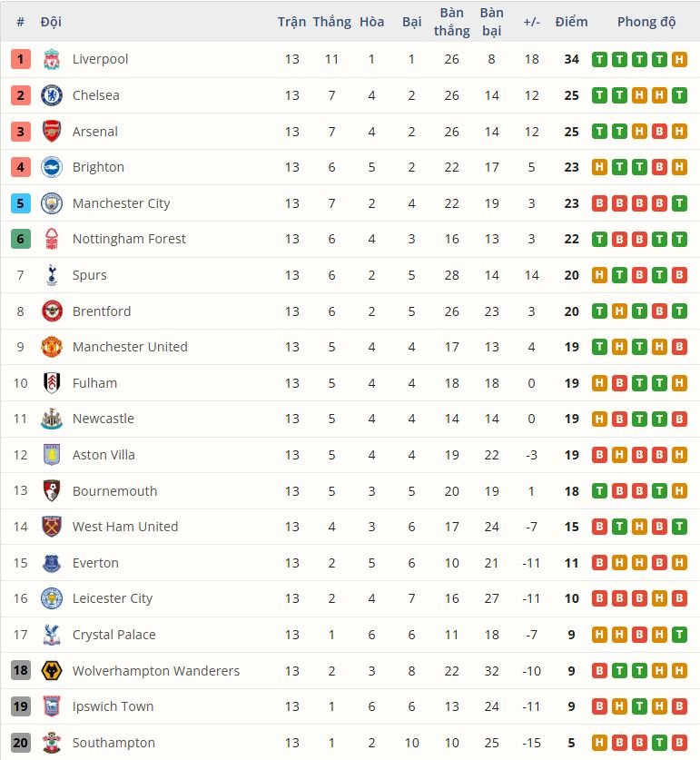Click the Southampton club crest
The width and height of the screenshot is (700, 760).
click(52, 742)
